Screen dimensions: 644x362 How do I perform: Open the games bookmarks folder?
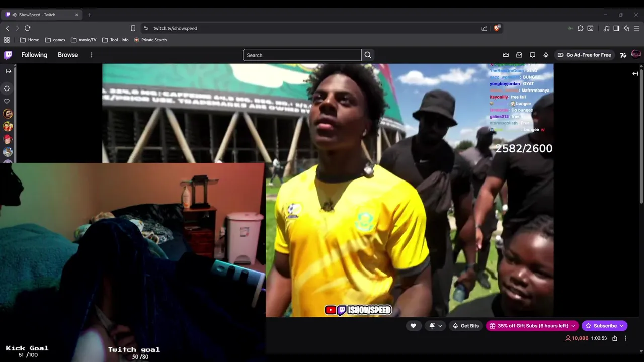[55, 40]
